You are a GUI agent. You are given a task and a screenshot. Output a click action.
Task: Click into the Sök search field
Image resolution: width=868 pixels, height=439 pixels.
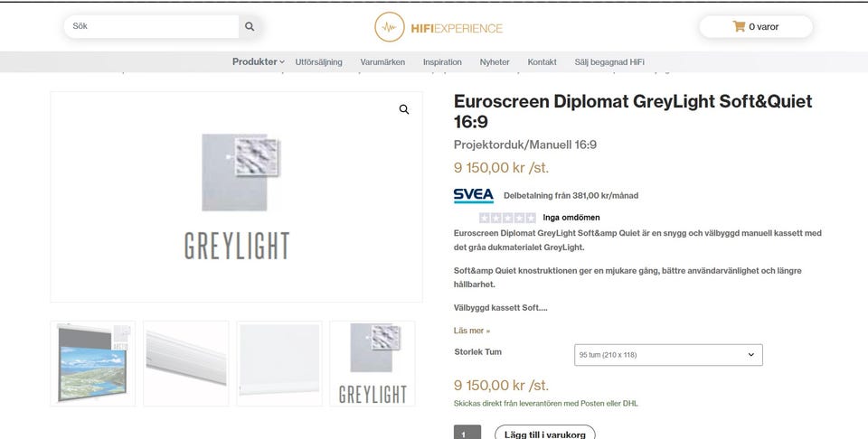pos(150,27)
